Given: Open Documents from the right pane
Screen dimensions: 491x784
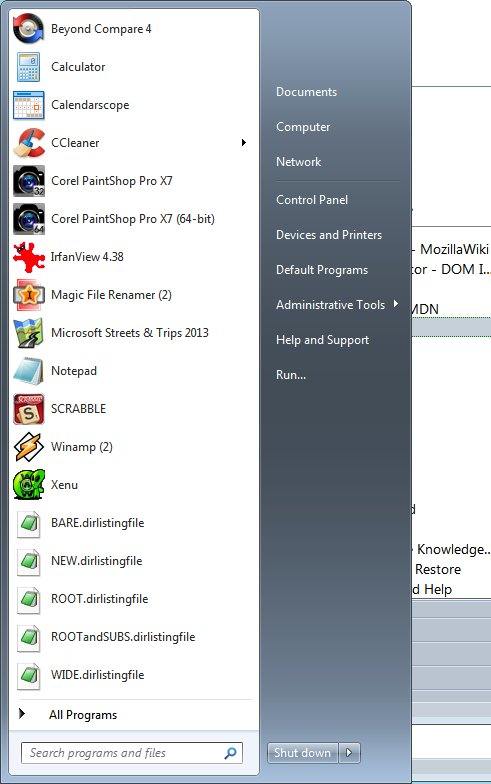Looking at the screenshot, I should [x=306, y=92].
